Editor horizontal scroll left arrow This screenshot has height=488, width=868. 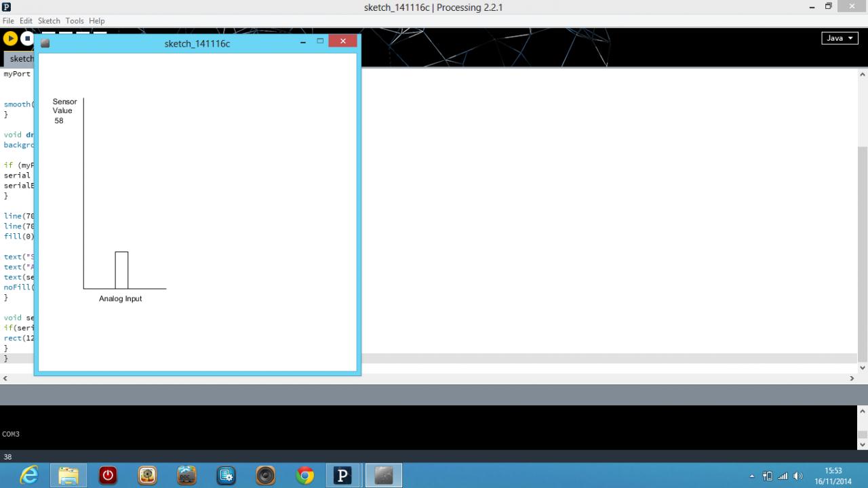(5, 378)
